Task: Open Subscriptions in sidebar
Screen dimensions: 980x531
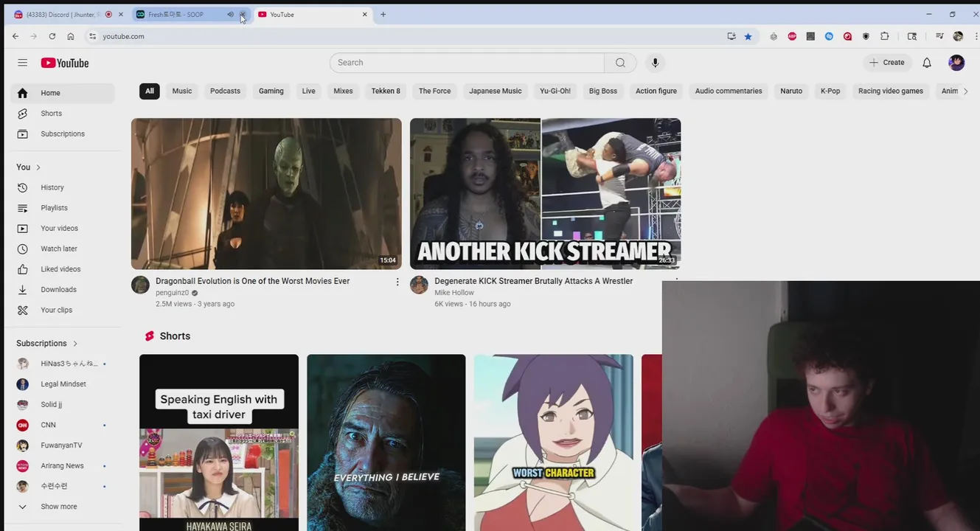Action: (x=63, y=134)
